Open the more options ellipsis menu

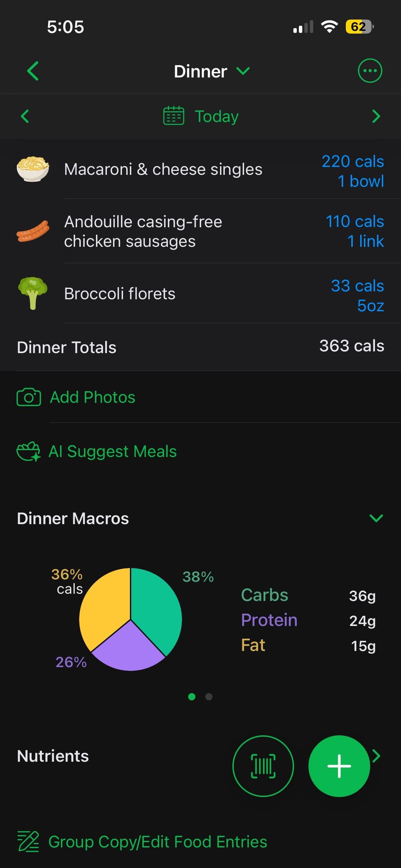[x=369, y=71]
